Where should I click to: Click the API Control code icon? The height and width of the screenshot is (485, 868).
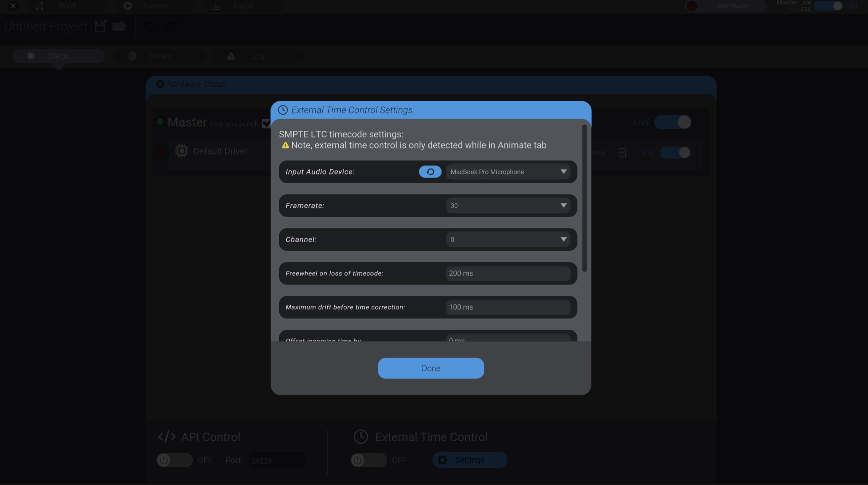(166, 436)
